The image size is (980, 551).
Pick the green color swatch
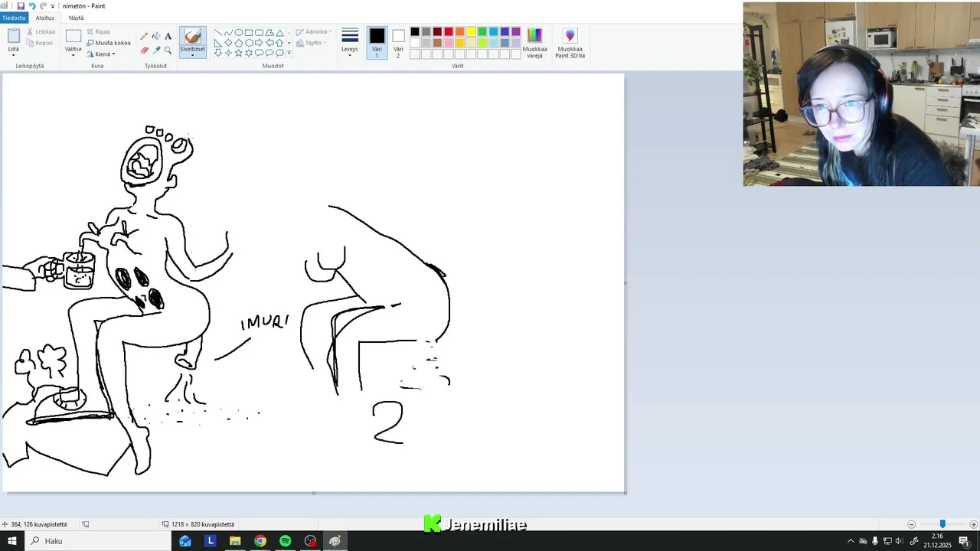pyautogui.click(x=482, y=31)
